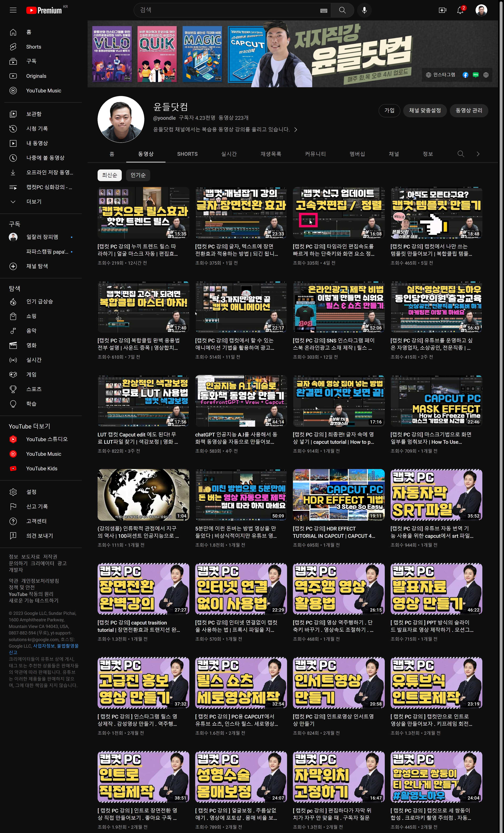Image resolution: width=504 pixels, height=833 pixels.
Task: Click the 가입 join button
Action: 389,110
